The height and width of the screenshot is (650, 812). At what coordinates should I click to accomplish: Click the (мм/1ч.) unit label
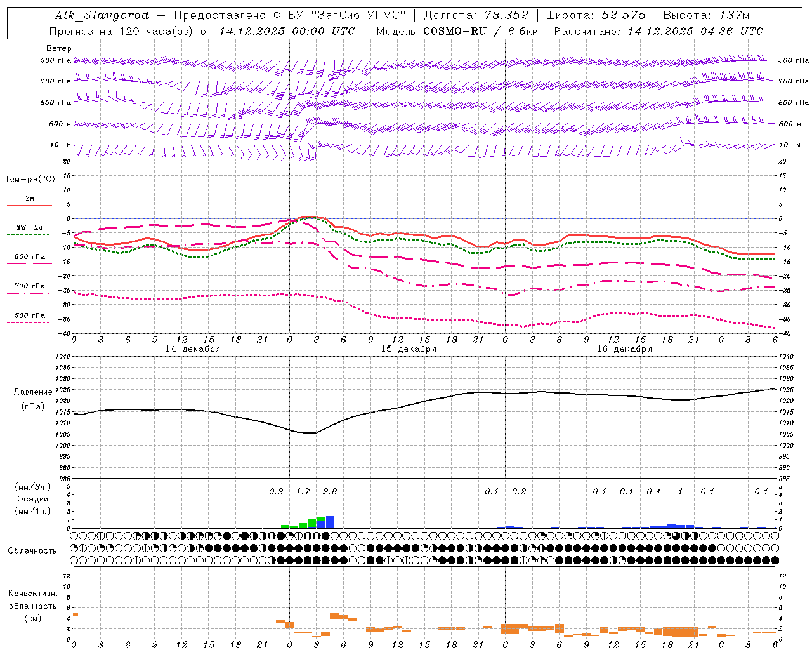click(x=32, y=511)
